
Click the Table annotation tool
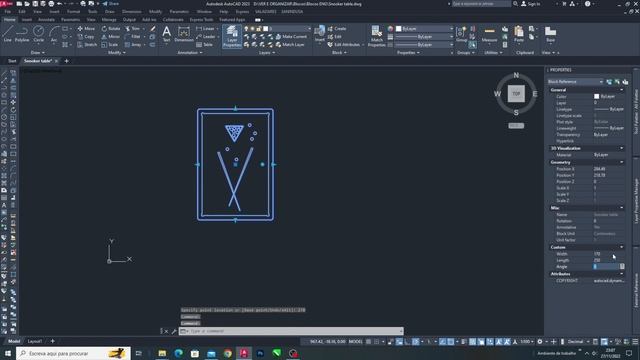204,44
